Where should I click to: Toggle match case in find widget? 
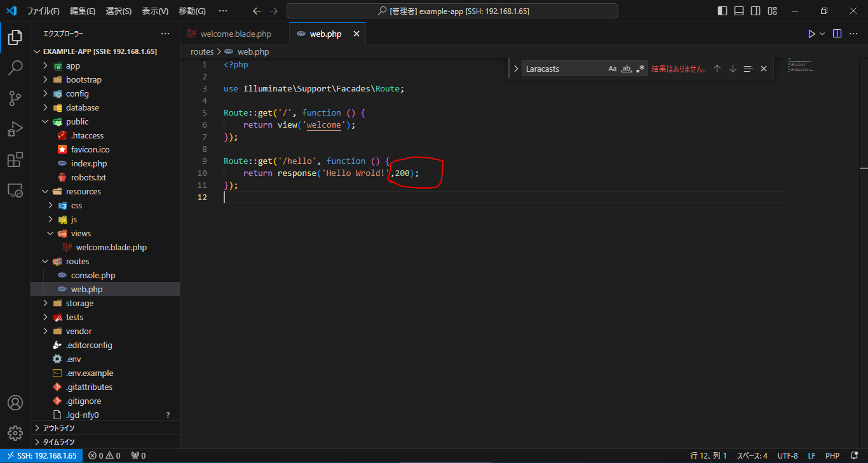coord(613,69)
